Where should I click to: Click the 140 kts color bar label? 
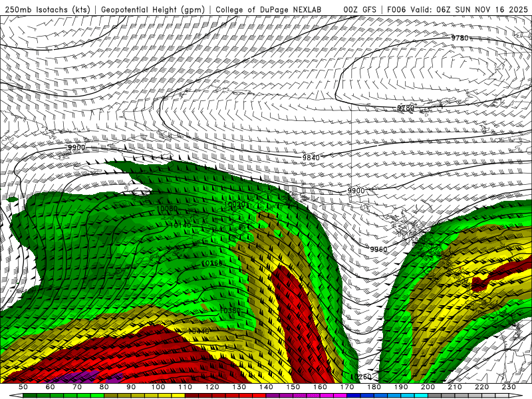point(266,387)
